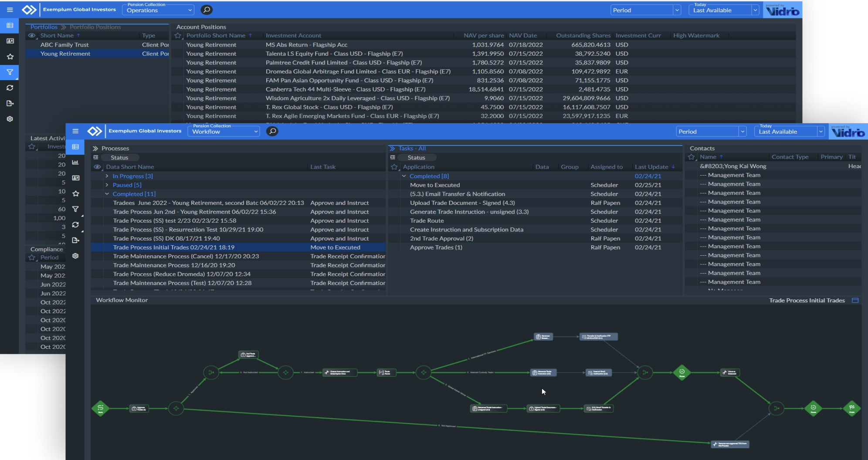Click star icon in Contacts header
The width and height of the screenshot is (868, 460).
[692, 157]
